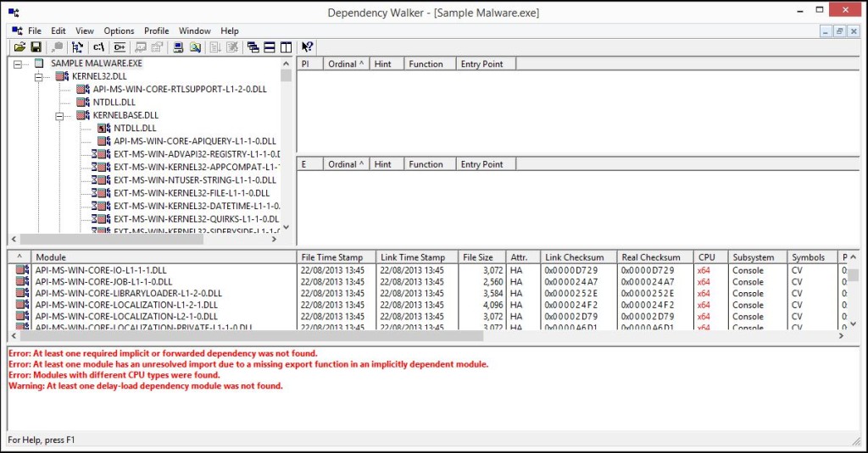Click hourglass icon of EXT-MS-WIN-NTUSER-STRING-L1-1-0.DLL
Screen dimensions: 868x453
click(x=94, y=180)
